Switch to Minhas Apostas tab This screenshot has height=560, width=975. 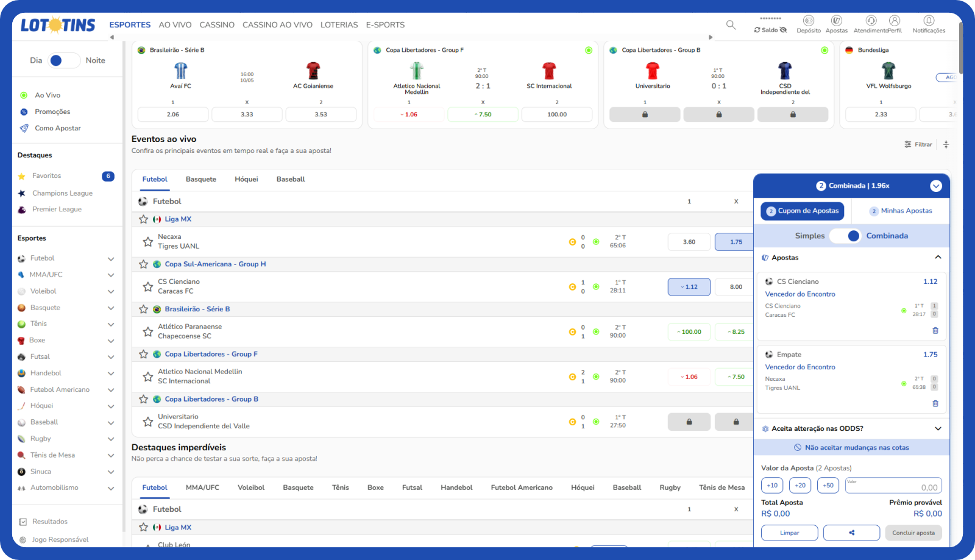coord(901,211)
